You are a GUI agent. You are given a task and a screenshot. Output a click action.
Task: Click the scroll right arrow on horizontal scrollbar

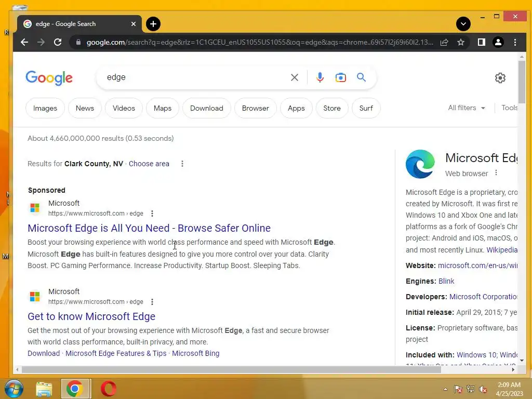(x=513, y=369)
